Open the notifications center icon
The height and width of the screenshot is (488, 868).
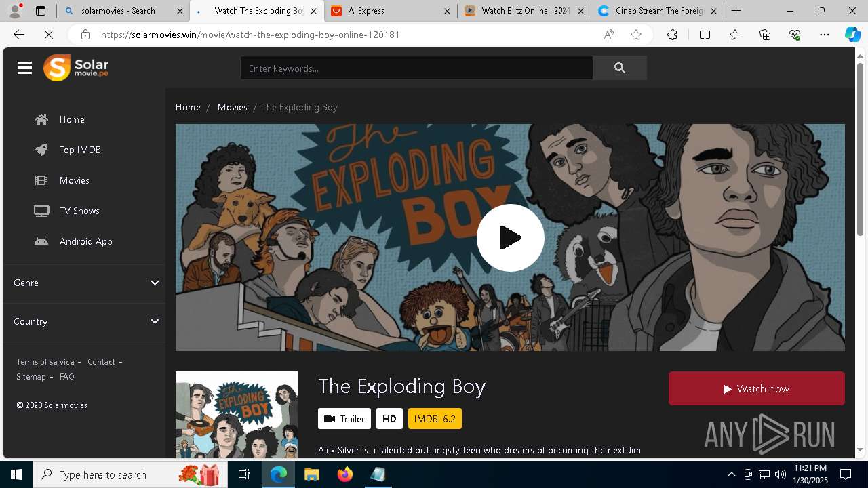click(x=846, y=474)
